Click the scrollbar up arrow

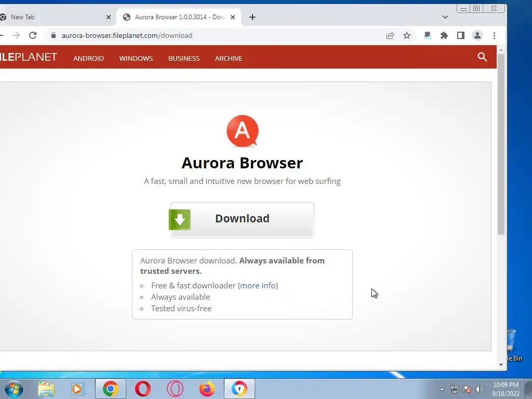(x=501, y=50)
